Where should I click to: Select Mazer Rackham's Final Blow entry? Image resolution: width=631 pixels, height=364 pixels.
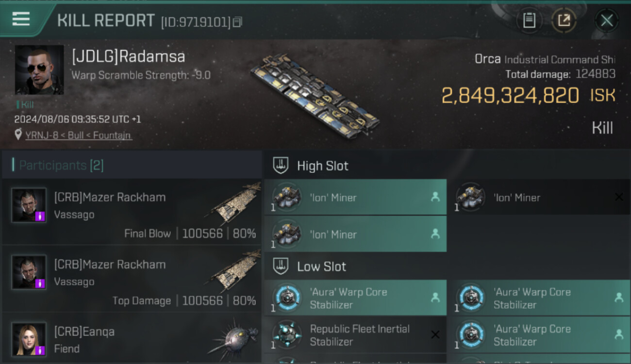tap(132, 212)
